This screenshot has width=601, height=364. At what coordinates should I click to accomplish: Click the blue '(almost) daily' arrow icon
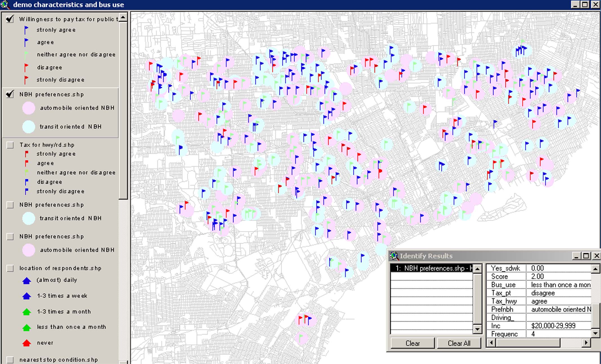tap(26, 280)
